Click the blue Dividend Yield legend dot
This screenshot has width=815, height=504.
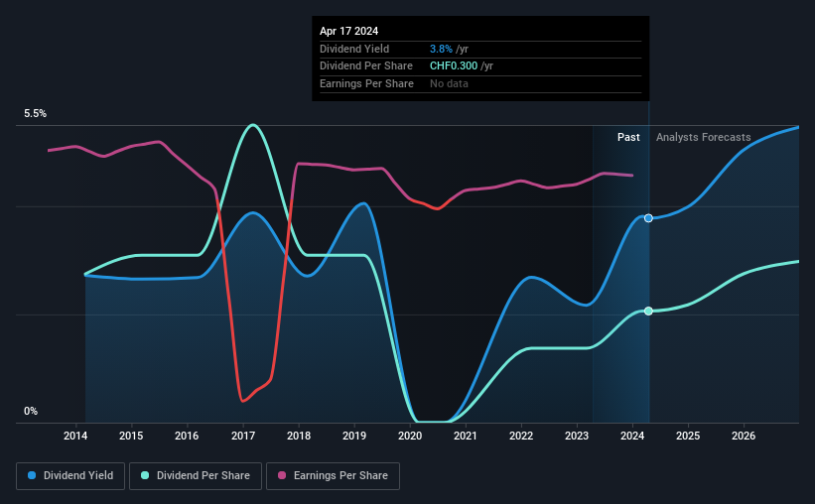(32, 475)
